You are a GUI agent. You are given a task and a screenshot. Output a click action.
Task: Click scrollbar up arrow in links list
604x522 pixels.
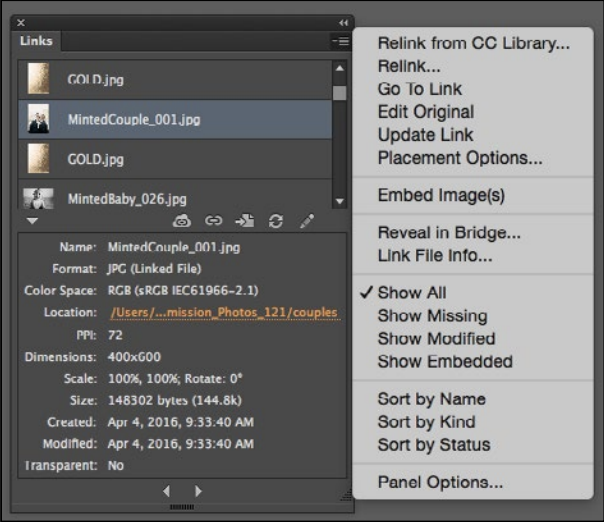point(340,69)
